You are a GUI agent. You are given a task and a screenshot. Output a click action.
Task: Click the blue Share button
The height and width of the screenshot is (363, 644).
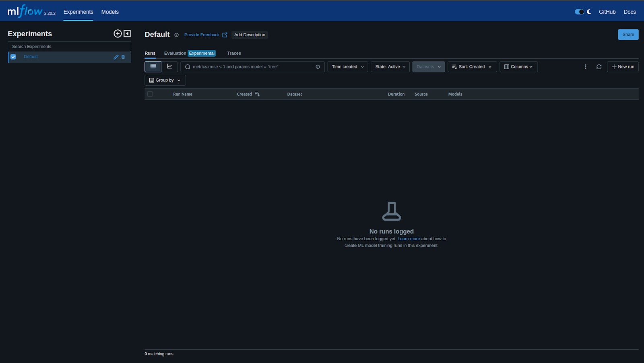pos(628,35)
